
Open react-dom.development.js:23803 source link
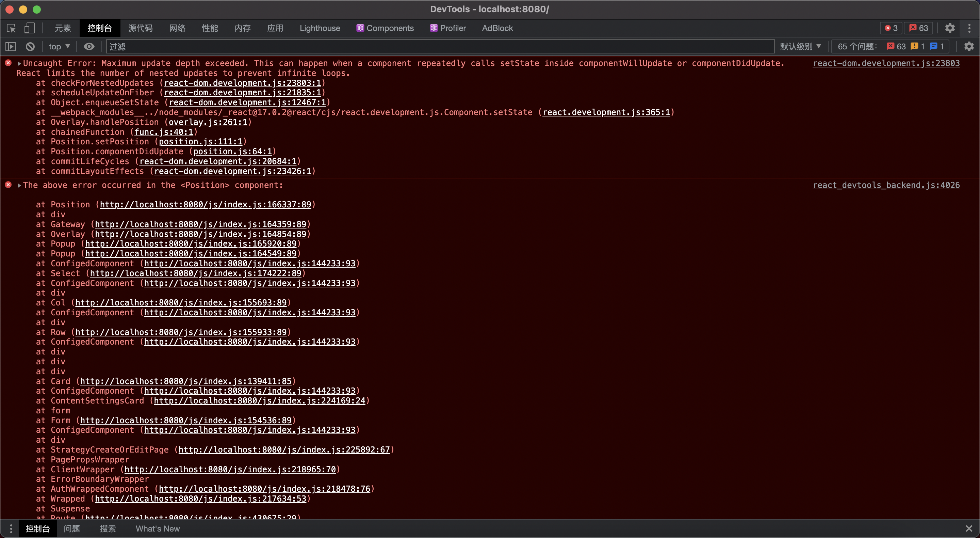pyautogui.click(x=886, y=63)
